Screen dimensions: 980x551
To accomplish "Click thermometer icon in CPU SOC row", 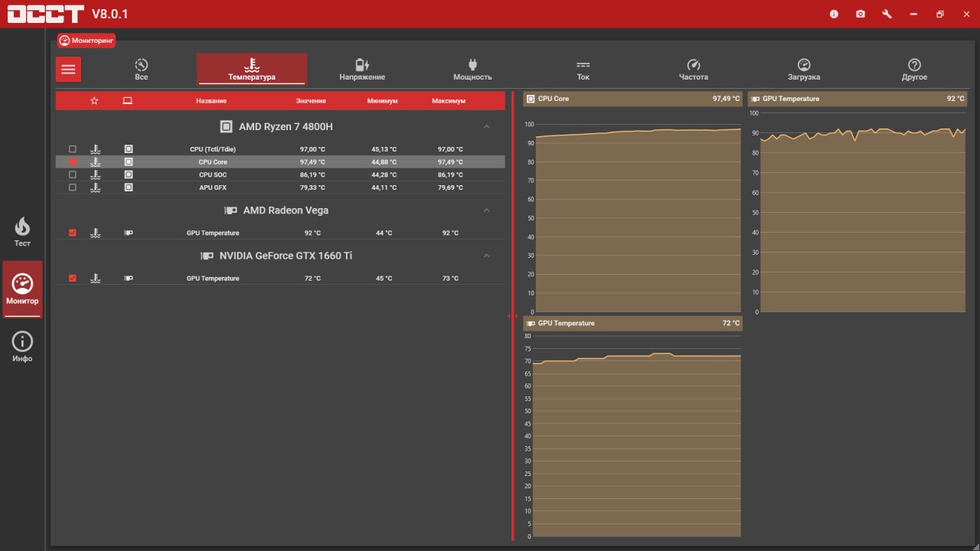I will pos(96,174).
